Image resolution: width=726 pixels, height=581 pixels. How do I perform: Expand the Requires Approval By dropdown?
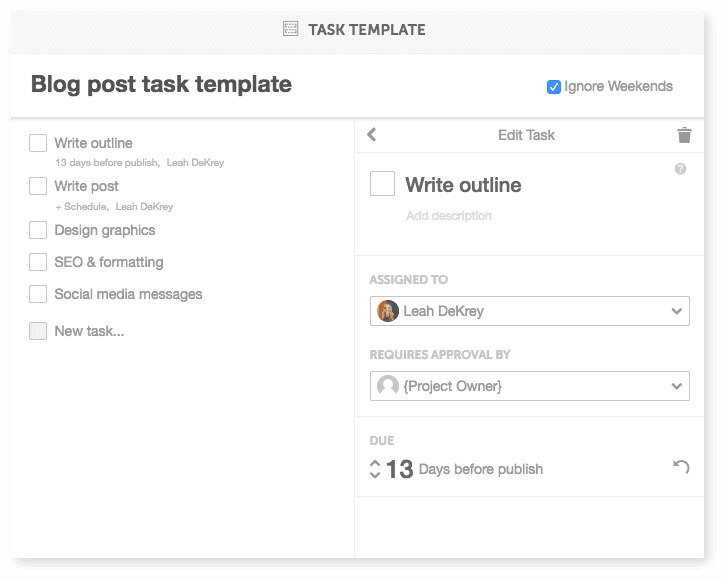click(677, 385)
